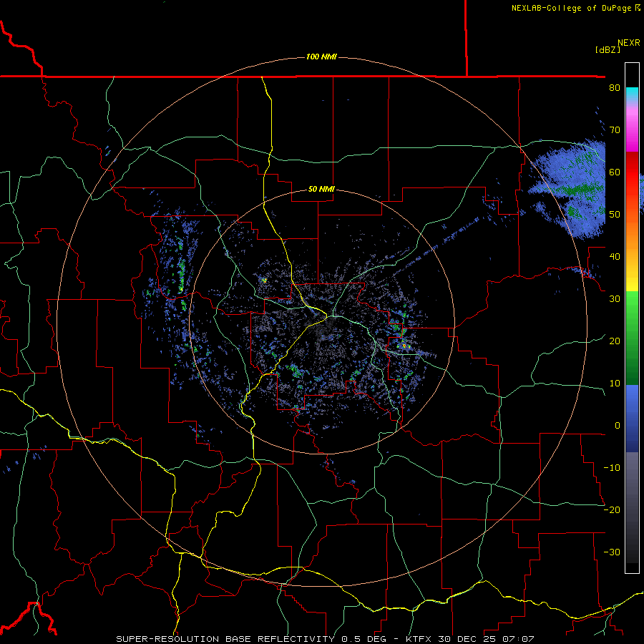Click the 50 dBZ legend value
The width and height of the screenshot is (644, 644).
[615, 215]
